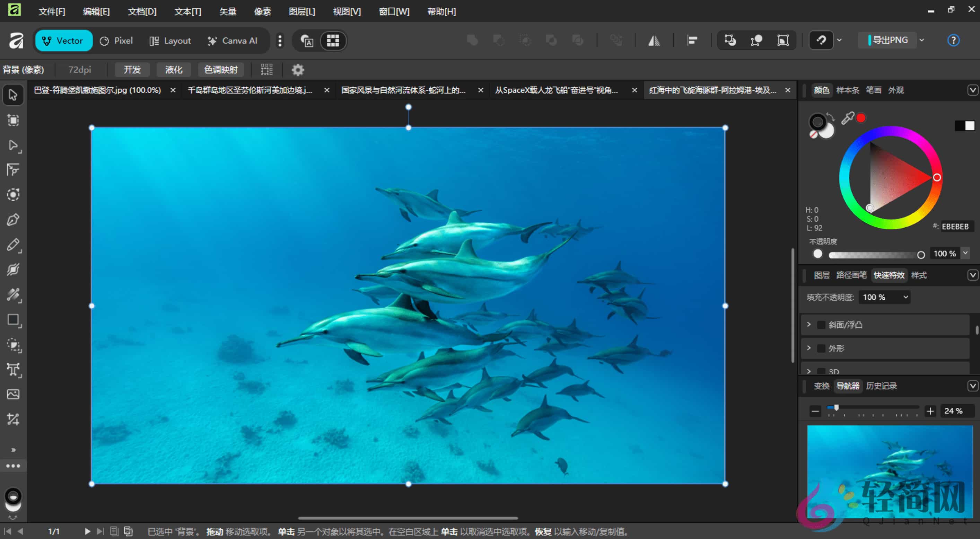Enable the 斜面/浮凸 effect checkbox

click(821, 325)
